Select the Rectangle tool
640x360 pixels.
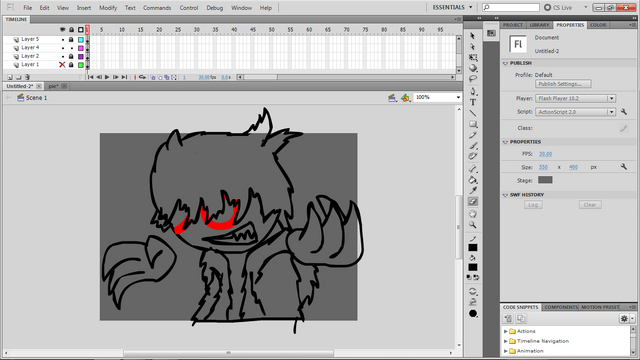pyautogui.click(x=473, y=124)
